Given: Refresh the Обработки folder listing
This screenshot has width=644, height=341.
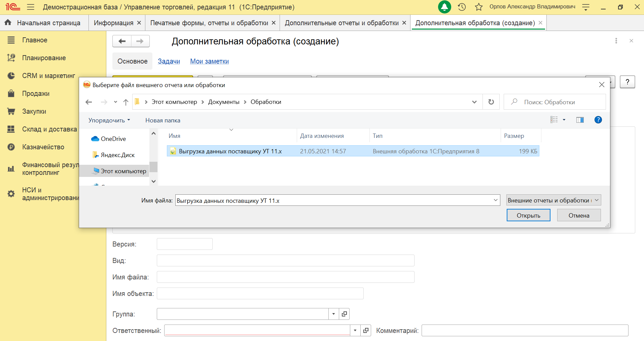Looking at the screenshot, I should [491, 102].
